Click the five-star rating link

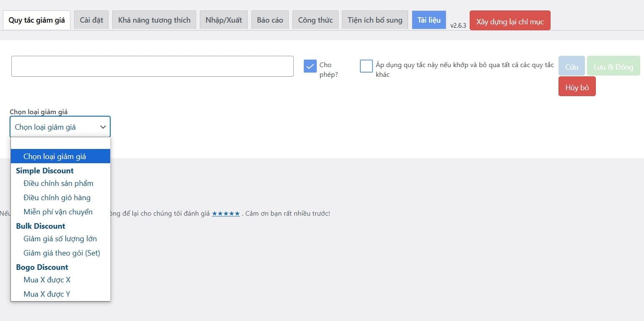click(225, 214)
